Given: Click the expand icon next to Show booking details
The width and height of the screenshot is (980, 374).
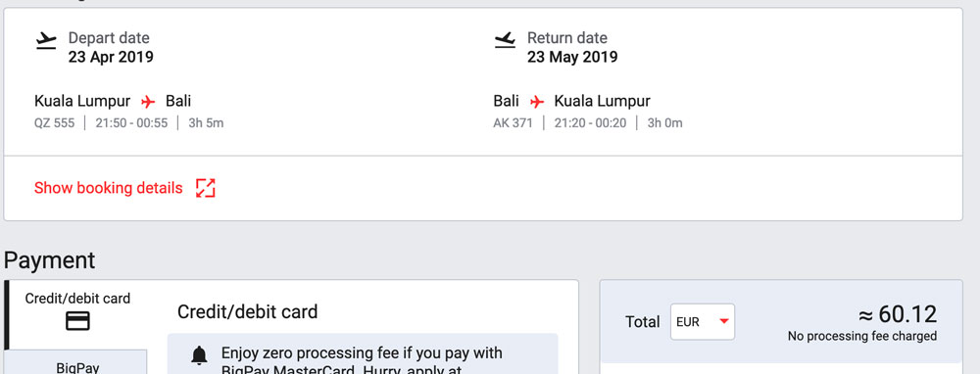Looking at the screenshot, I should [205, 188].
